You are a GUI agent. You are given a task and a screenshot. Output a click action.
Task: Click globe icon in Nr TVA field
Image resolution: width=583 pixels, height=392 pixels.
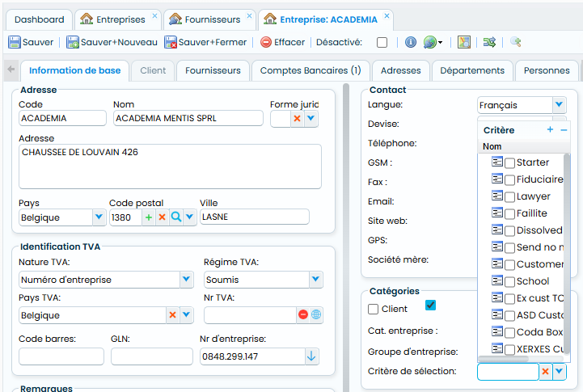pyautogui.click(x=316, y=314)
